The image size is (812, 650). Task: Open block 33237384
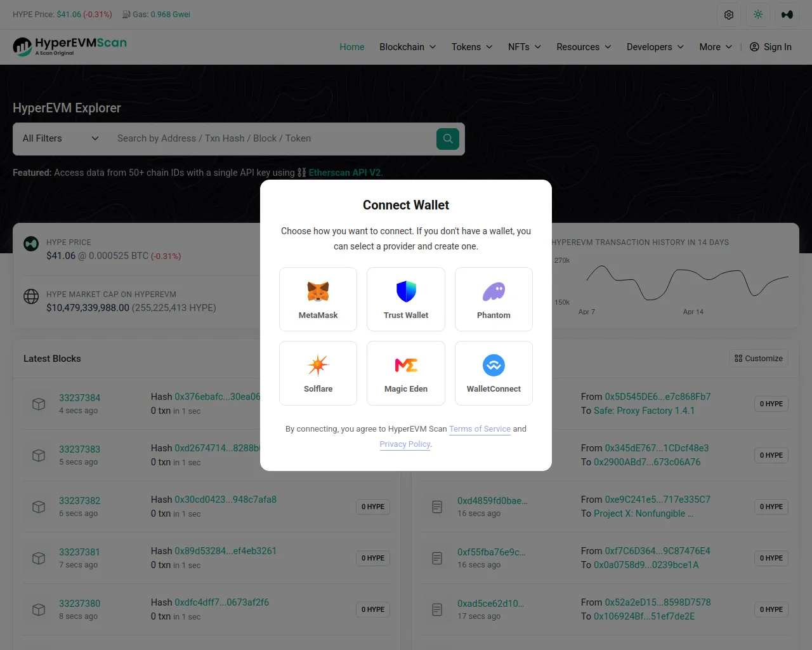80,398
